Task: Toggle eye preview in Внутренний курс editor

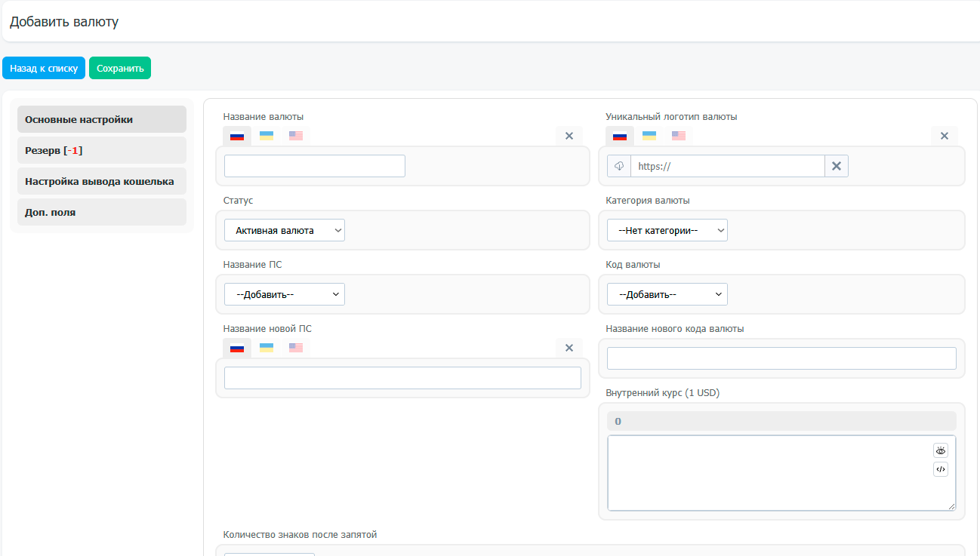Action: (940, 450)
